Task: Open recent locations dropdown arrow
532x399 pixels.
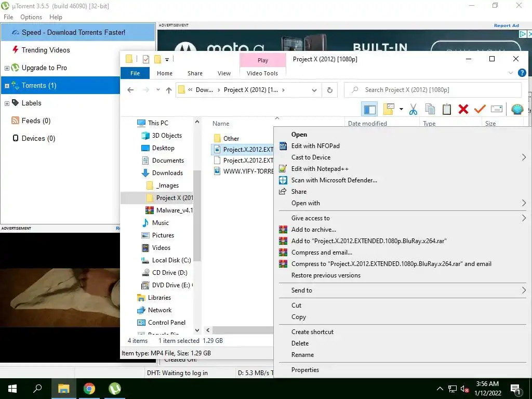Action: pos(158,90)
